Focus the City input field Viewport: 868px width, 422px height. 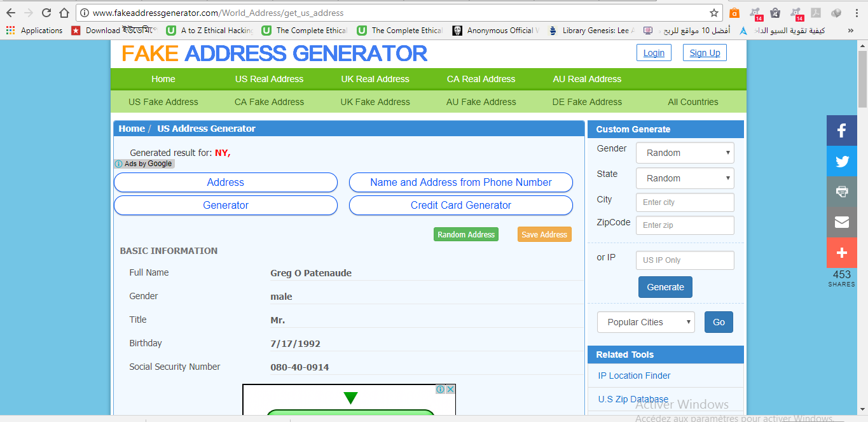(x=685, y=202)
